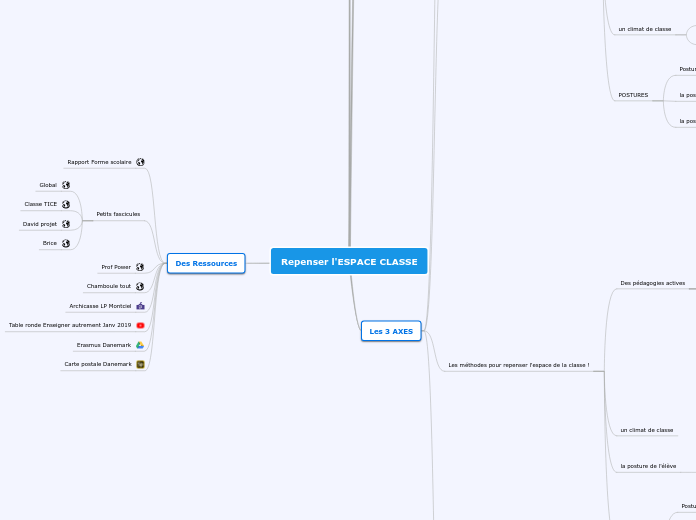Screen dimensions: 696x520
Task: Open yellow icon beside Carte postale Danemark
Action: 141,365
